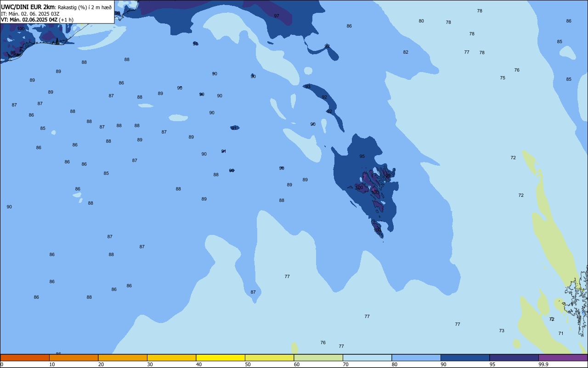The width and height of the screenshot is (588, 368).
Task: Select the 20–30% amber legend segment
Action: pos(123,357)
